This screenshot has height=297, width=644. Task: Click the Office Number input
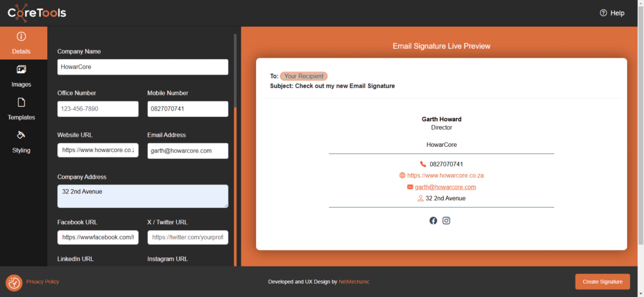[97, 109]
